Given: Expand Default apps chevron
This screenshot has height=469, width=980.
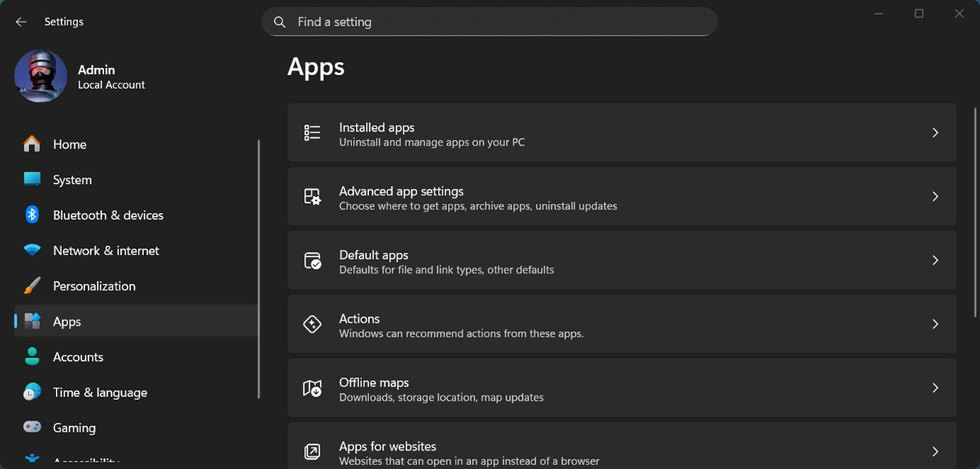Looking at the screenshot, I should 935,260.
